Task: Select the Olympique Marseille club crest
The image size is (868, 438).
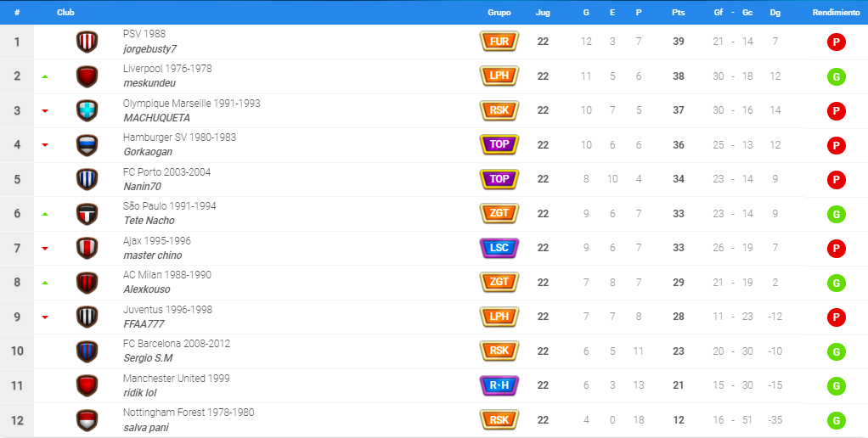Action: pos(87,110)
